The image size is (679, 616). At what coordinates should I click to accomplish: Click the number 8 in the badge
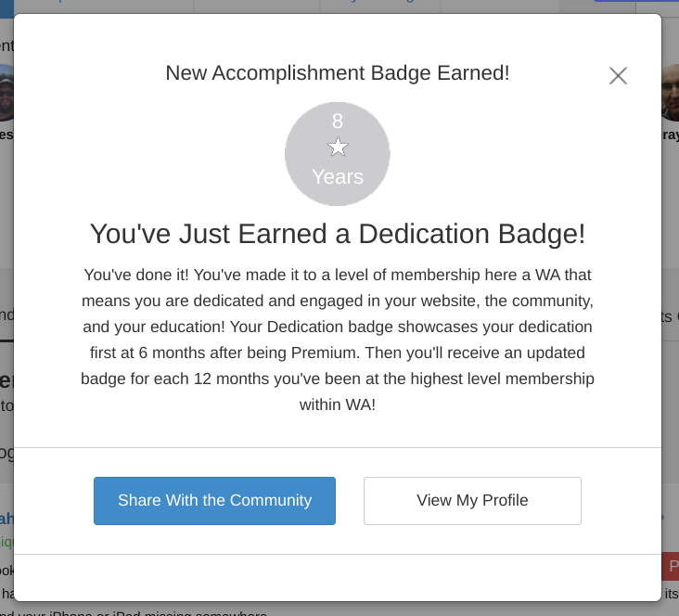click(x=338, y=121)
